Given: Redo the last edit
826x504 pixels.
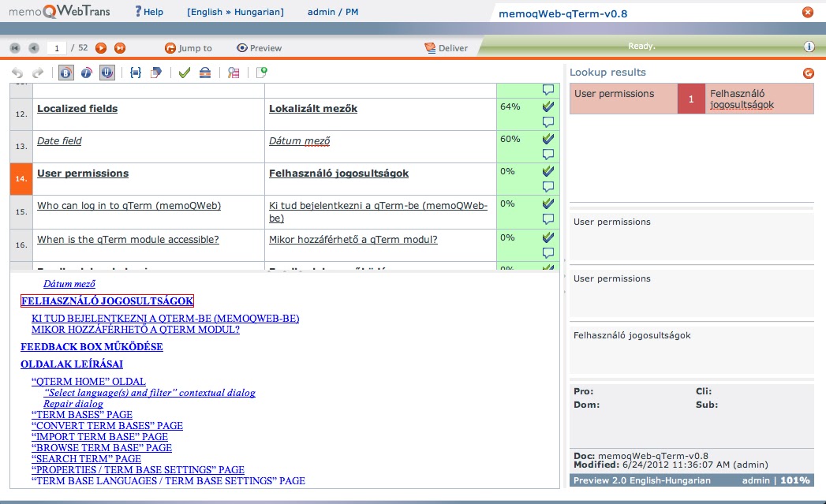Looking at the screenshot, I should (x=38, y=73).
